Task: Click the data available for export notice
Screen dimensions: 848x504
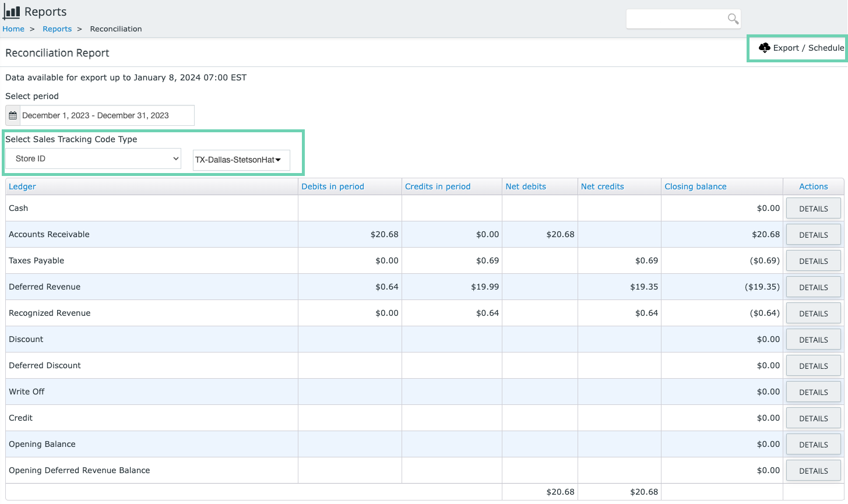Action: tap(126, 77)
